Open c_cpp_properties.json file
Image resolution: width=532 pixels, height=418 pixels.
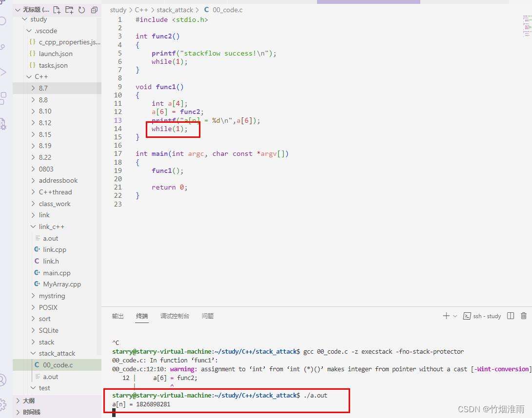57,42
